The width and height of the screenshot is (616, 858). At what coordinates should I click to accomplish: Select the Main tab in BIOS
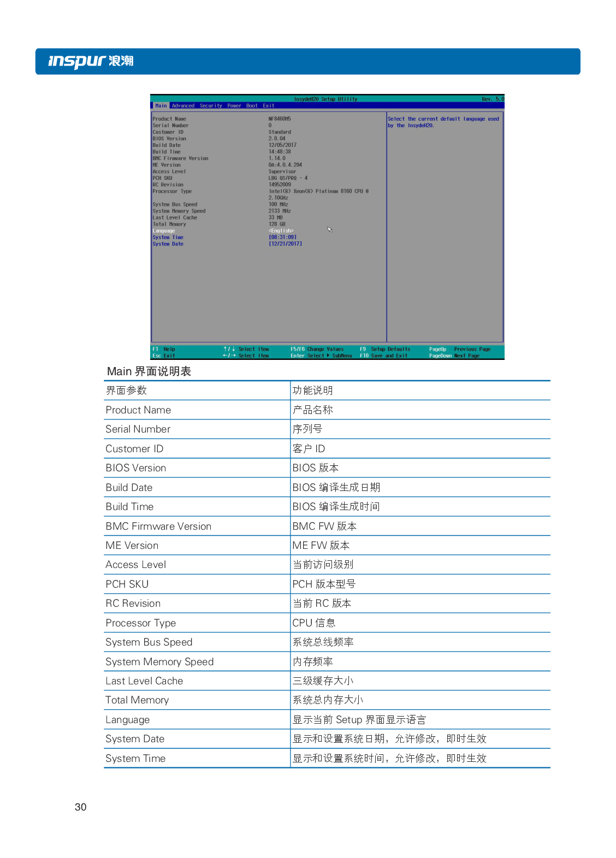(x=161, y=106)
